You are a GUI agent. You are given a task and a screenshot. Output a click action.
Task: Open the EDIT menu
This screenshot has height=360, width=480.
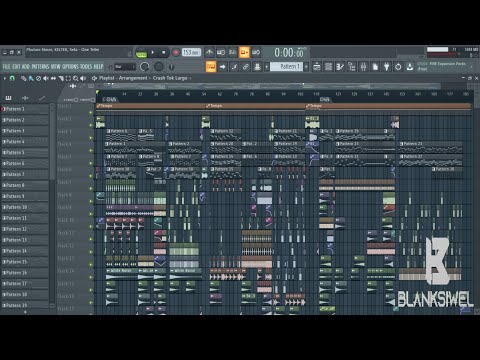(16, 67)
